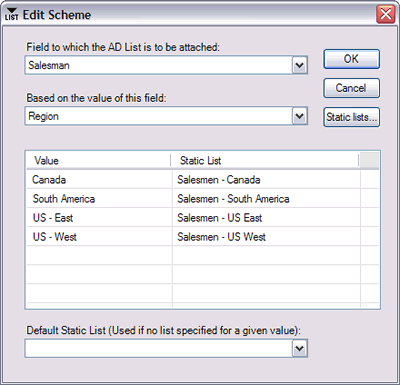Viewport: 400px width, 385px height.
Task: Click the Salesmen - US East cell
Action: (266, 218)
